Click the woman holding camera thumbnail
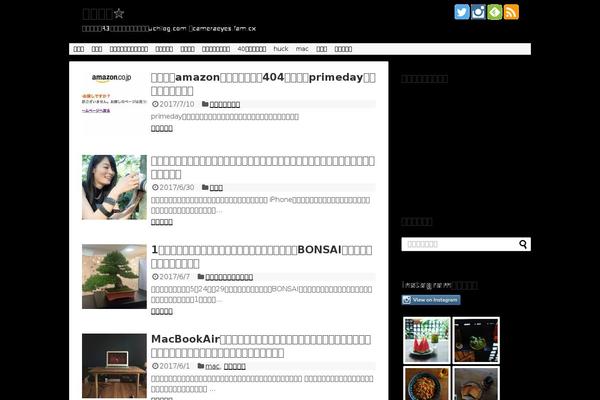The width and height of the screenshot is (600, 400). point(114,187)
